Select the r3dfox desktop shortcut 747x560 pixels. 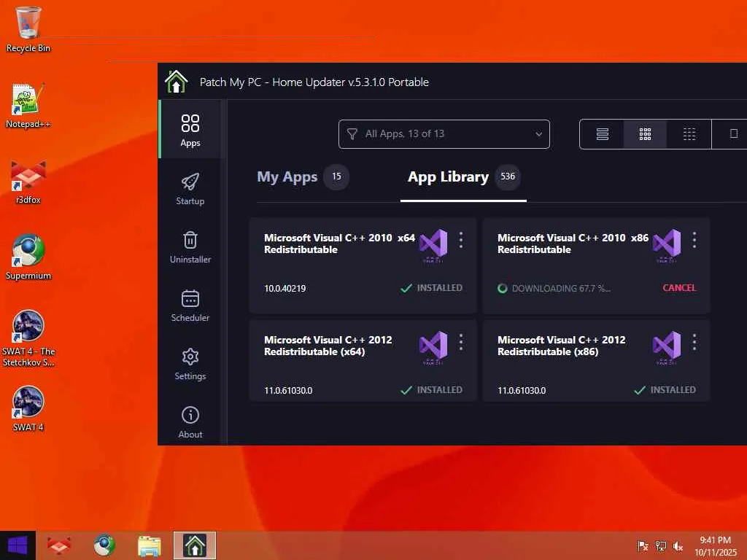coord(28,182)
